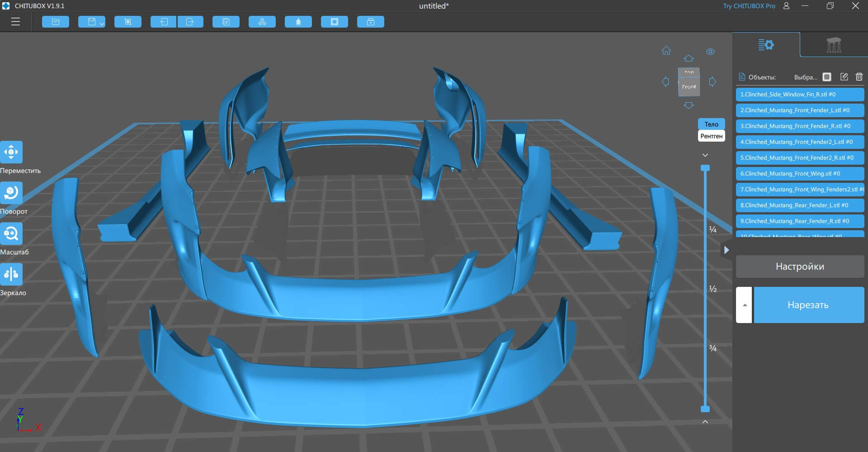The width and height of the screenshot is (868, 452).
Task: Click the undo arrow in the toolbar
Action: (x=163, y=22)
